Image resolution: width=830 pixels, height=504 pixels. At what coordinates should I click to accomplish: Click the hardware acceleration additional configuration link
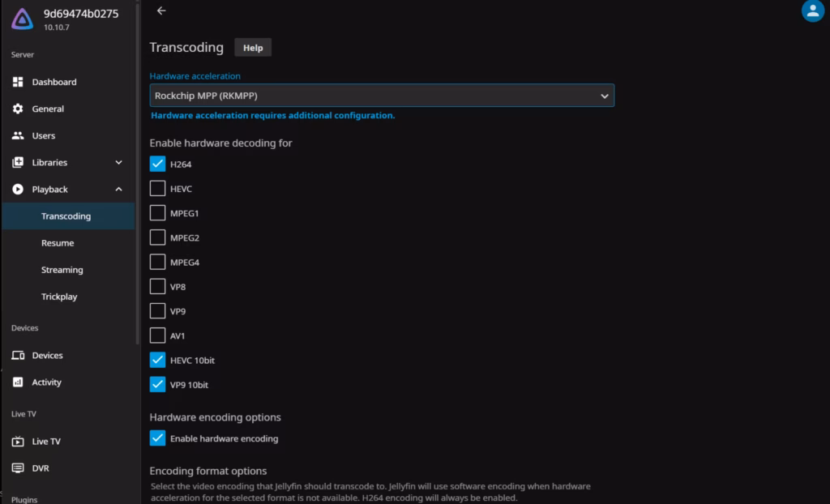click(272, 116)
